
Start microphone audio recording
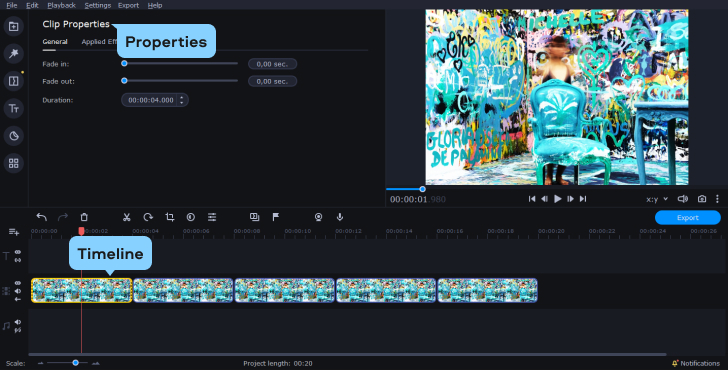[x=340, y=217]
